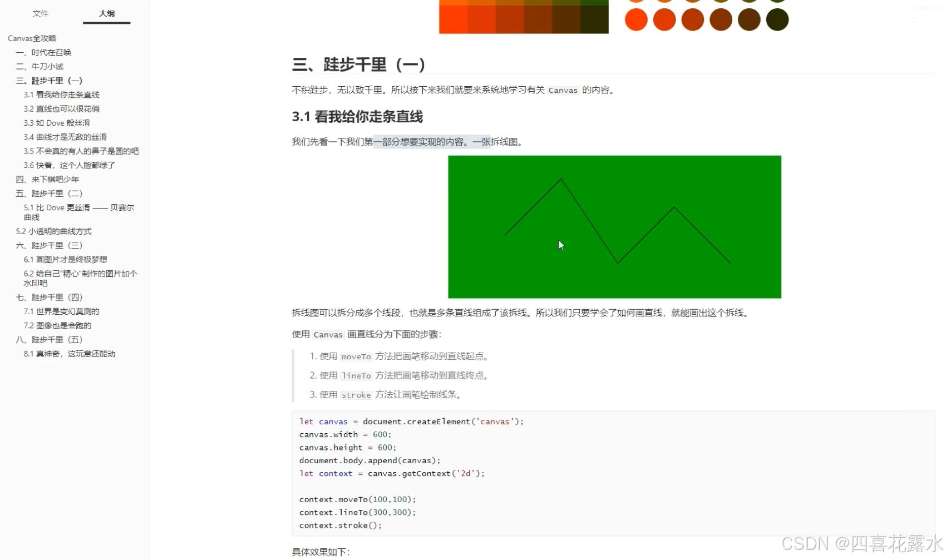Viewport: 946px width, 560px height.
Task: Open outline item 7.2 图像也是会跑的
Action: point(57,326)
